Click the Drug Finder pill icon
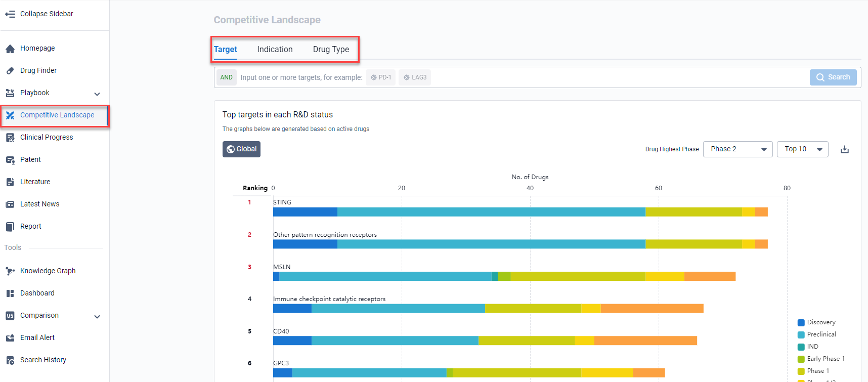Screen dimensions: 868x382 (x=10, y=71)
